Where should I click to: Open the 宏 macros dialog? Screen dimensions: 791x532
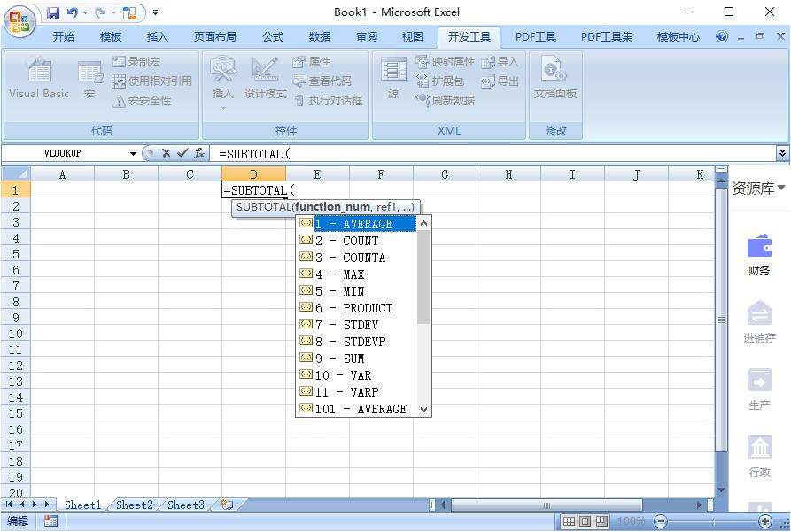click(89, 79)
